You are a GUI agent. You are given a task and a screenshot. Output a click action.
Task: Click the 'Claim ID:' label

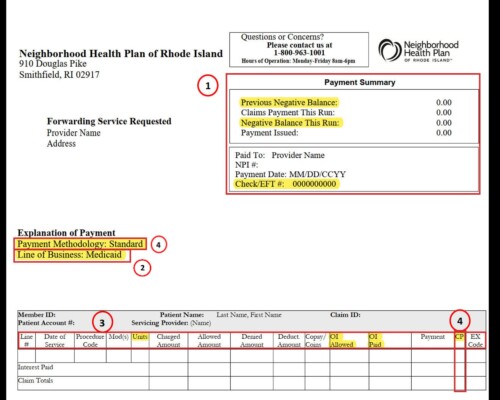[x=345, y=315]
